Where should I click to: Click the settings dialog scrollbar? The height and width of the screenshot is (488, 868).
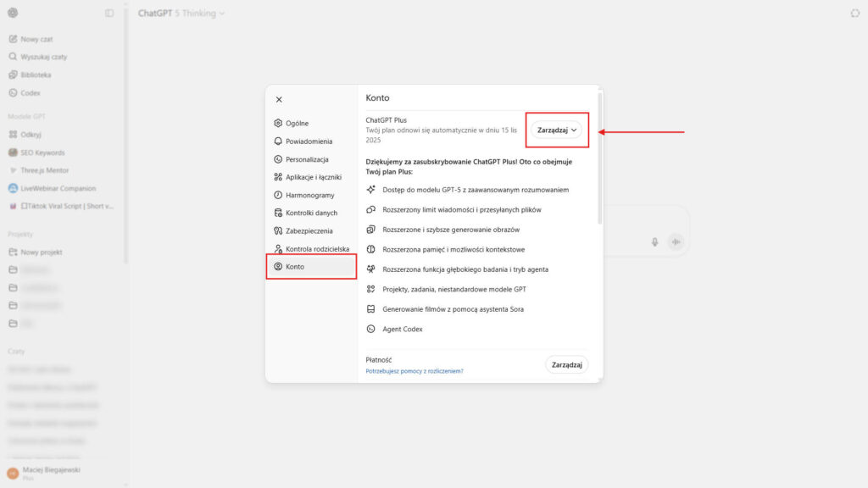599,161
